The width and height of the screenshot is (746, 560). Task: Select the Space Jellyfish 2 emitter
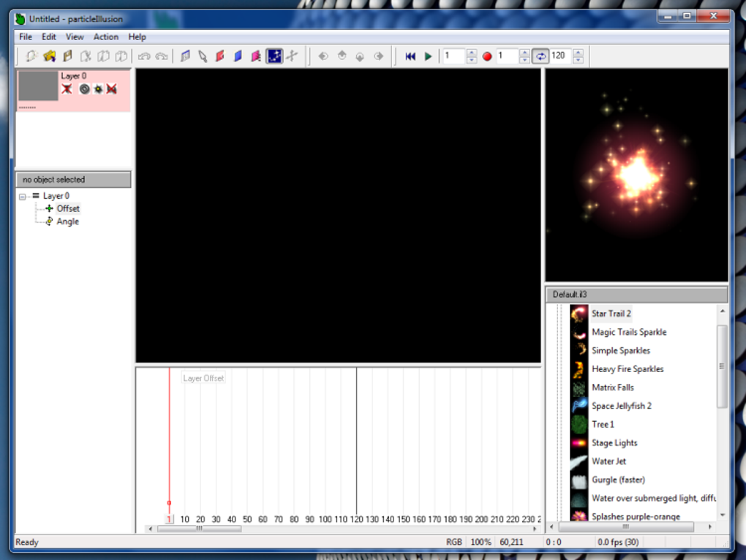coord(622,406)
